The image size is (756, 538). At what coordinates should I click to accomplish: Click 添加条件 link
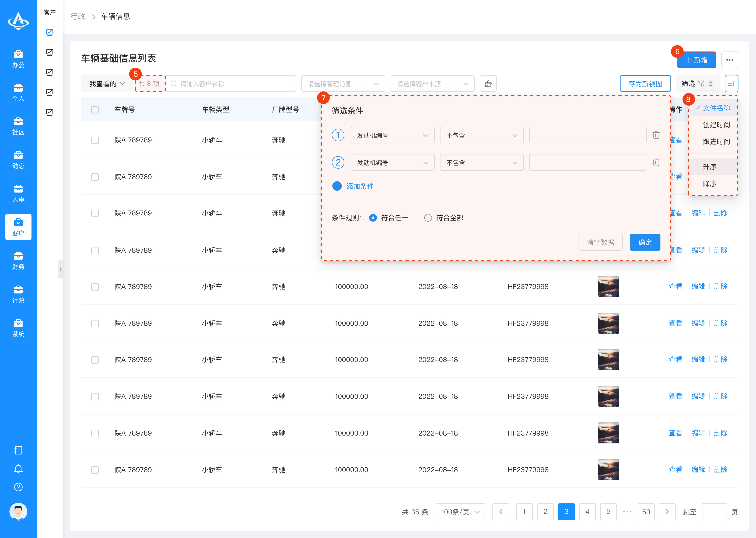tap(353, 186)
